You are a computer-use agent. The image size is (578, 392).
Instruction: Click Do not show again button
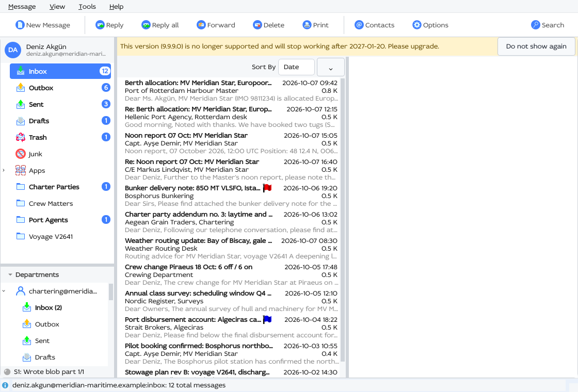536,46
